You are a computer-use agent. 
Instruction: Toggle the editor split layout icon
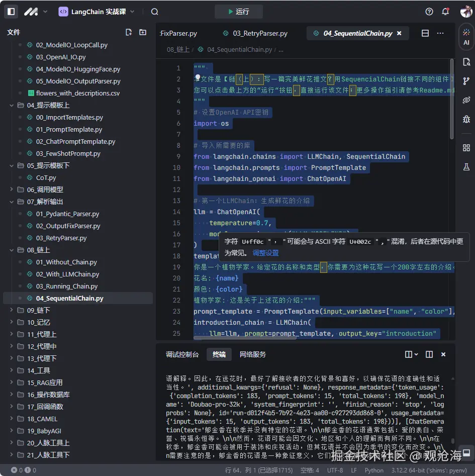[x=425, y=33]
